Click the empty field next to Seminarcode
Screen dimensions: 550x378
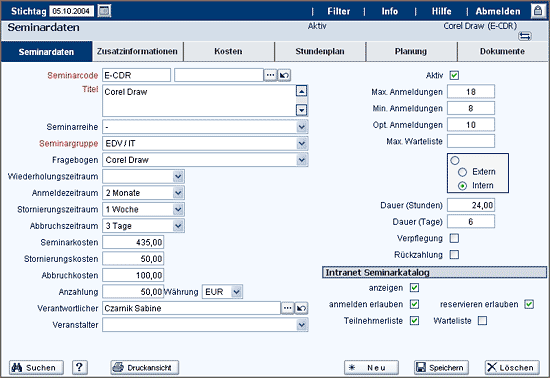[219, 75]
